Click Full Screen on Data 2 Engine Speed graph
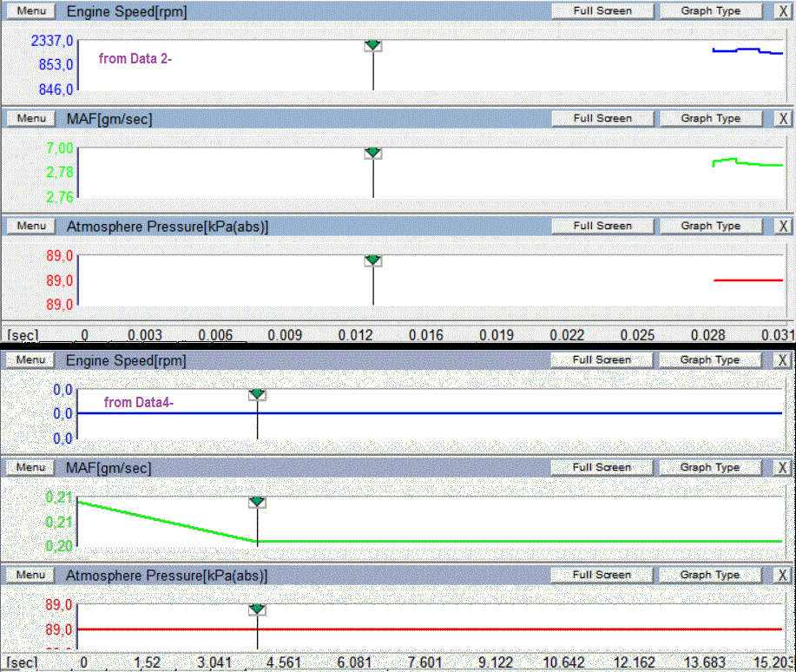This screenshot has height=672, width=796. click(x=602, y=11)
